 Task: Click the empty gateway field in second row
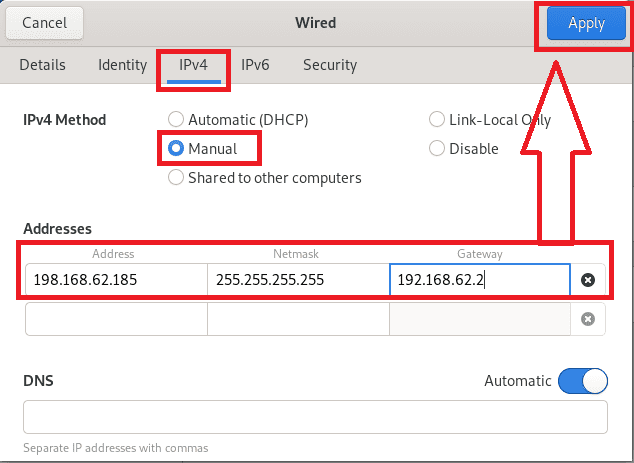click(480, 319)
